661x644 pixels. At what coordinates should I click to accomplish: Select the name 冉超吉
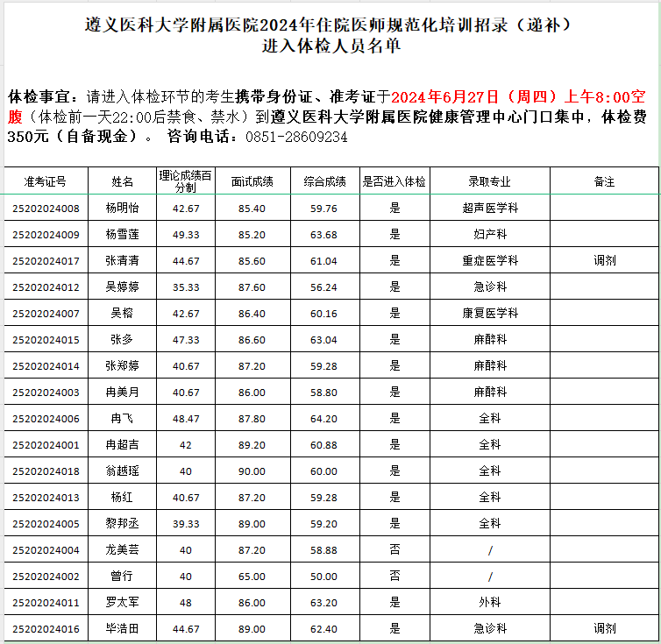tap(122, 444)
